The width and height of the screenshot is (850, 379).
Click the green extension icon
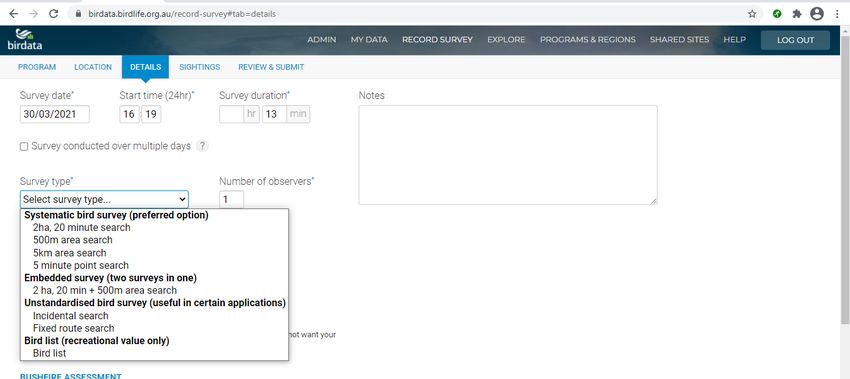tap(777, 14)
